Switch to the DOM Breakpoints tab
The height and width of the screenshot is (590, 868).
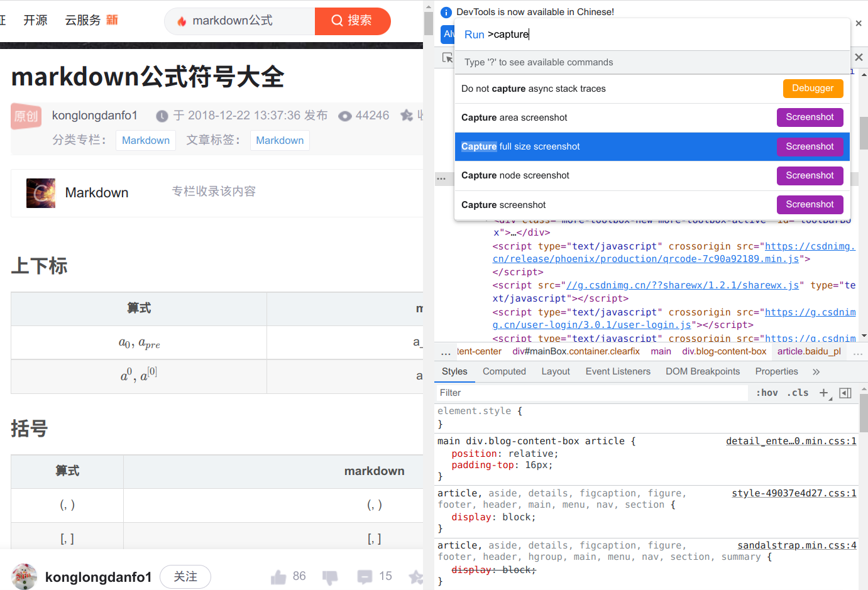[703, 371]
